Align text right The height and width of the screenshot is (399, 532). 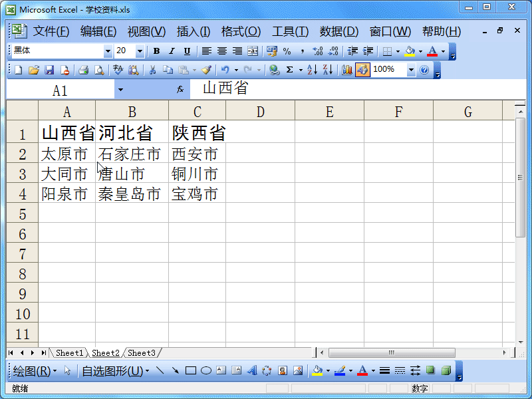tap(237, 51)
